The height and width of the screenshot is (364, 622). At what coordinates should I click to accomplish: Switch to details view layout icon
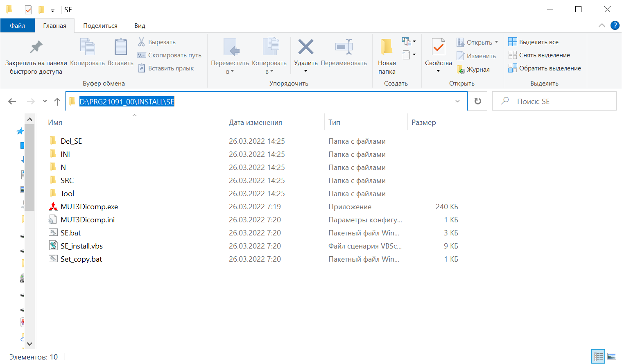click(598, 356)
